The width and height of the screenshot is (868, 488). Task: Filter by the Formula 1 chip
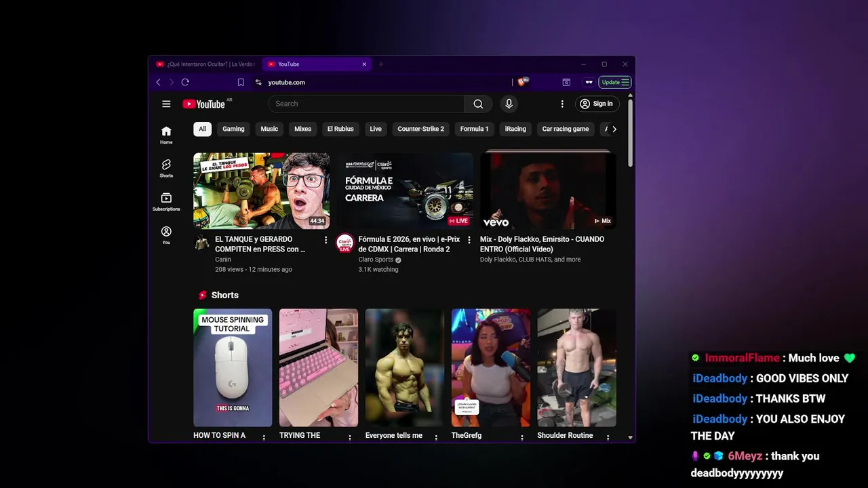474,129
